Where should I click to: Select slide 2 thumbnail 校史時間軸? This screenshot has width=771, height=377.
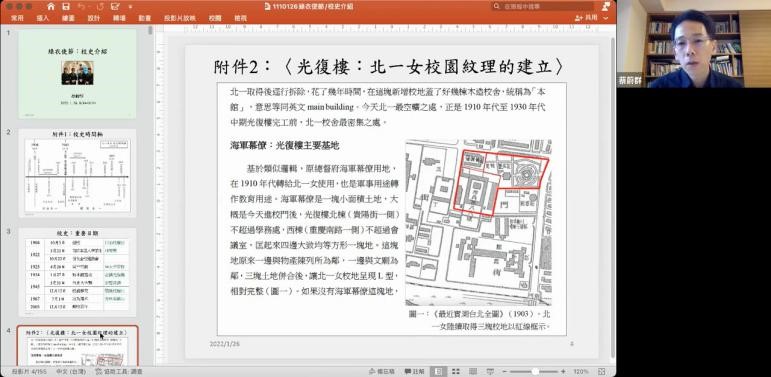click(x=78, y=173)
